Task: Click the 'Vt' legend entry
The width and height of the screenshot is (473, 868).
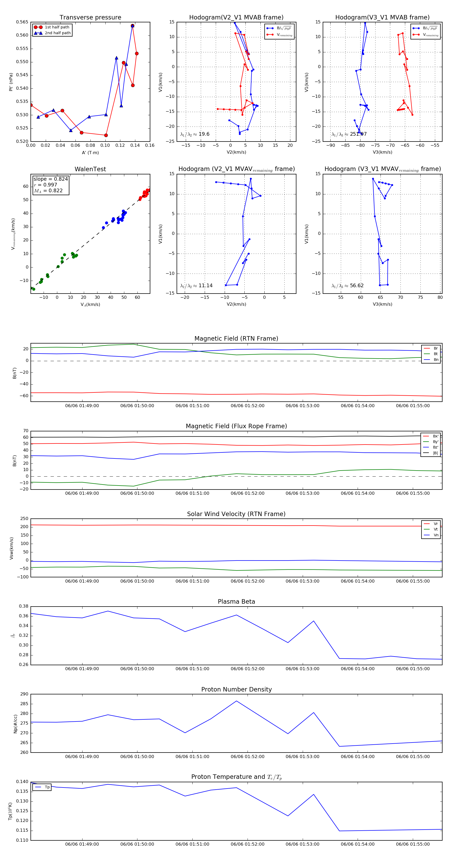Action: 431,529
